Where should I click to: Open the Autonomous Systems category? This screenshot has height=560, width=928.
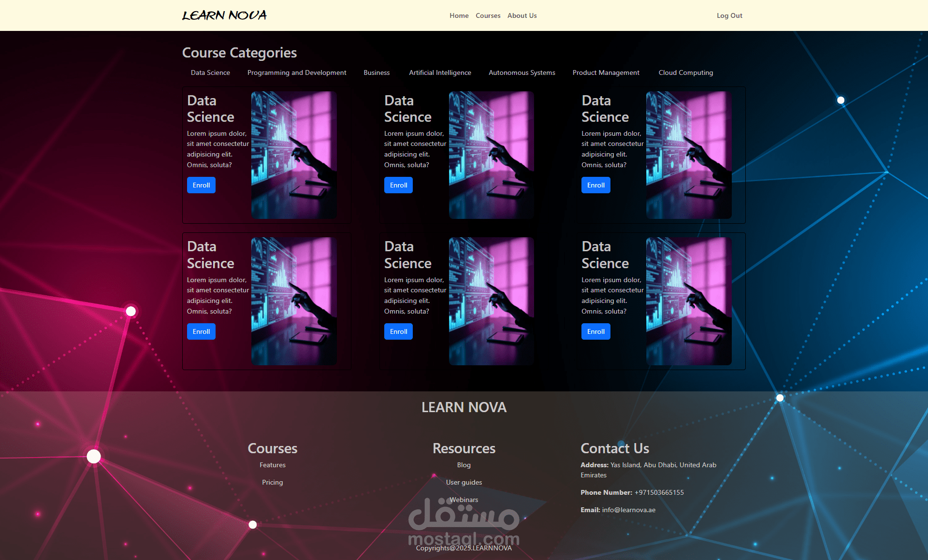pyautogui.click(x=522, y=72)
